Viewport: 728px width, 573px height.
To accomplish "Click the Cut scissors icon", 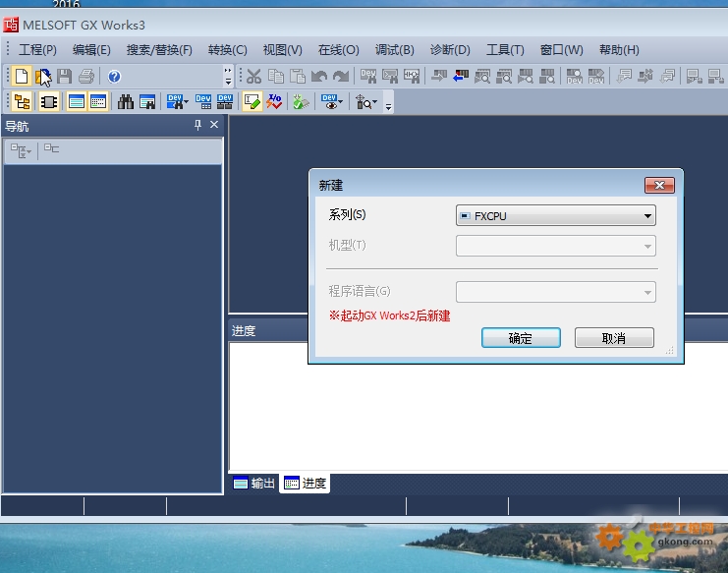I will (x=253, y=76).
